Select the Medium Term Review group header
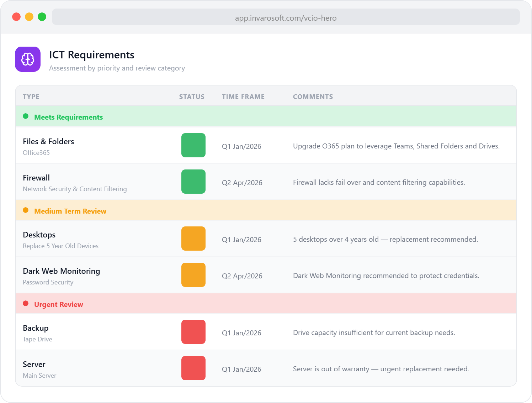Viewport: 532px width, 403px height. click(266, 210)
